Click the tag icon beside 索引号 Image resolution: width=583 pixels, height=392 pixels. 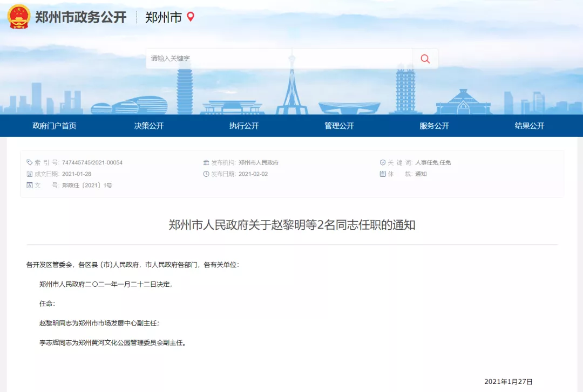pos(30,162)
